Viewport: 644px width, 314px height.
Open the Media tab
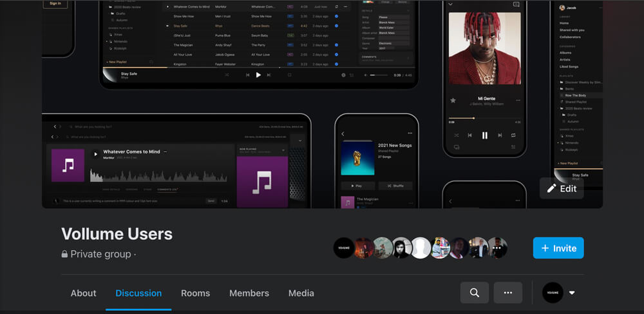coord(301,293)
